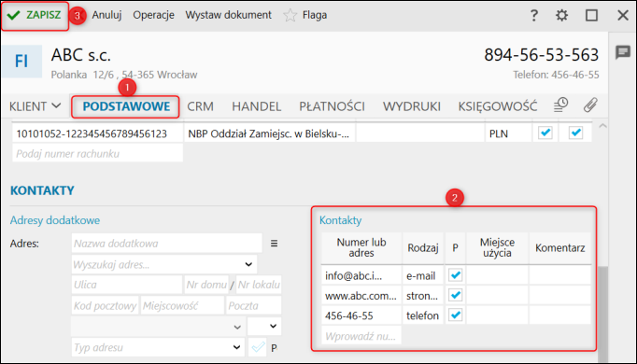Switch to the CRM tab
This screenshot has height=364, width=637.
pos(200,106)
